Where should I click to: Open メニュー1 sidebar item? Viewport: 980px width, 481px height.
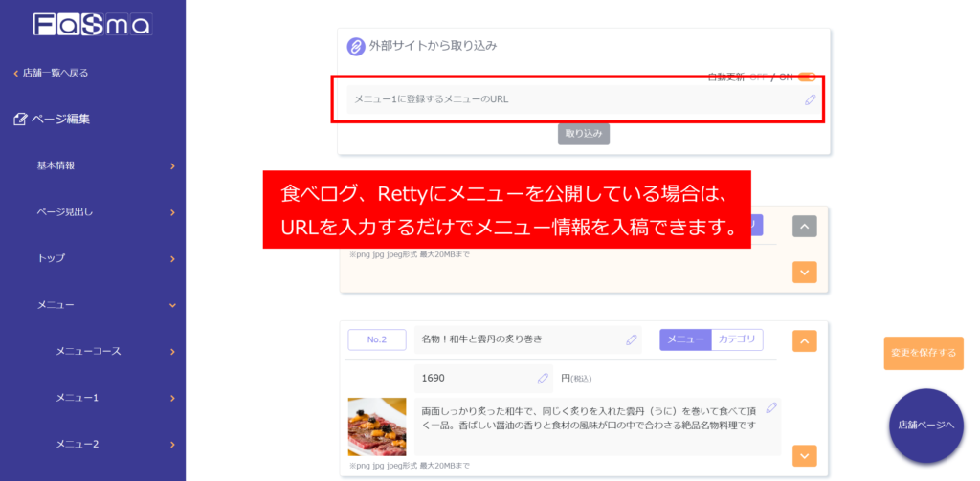pyautogui.click(x=115, y=398)
